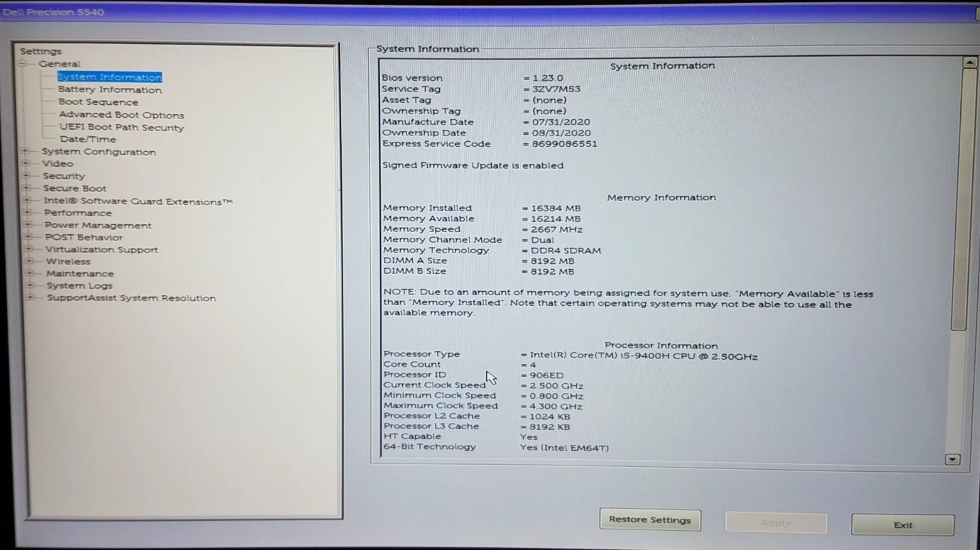Image resolution: width=980 pixels, height=550 pixels.
Task: Click the greyed-out Apply button
Action: [x=776, y=523]
